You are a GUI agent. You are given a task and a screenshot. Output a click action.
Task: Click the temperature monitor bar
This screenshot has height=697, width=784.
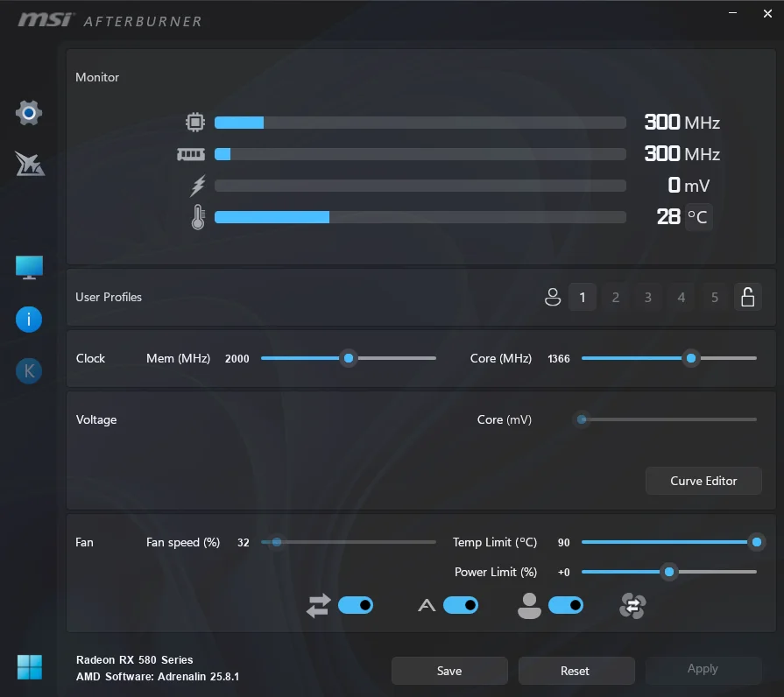pyautogui.click(x=420, y=217)
